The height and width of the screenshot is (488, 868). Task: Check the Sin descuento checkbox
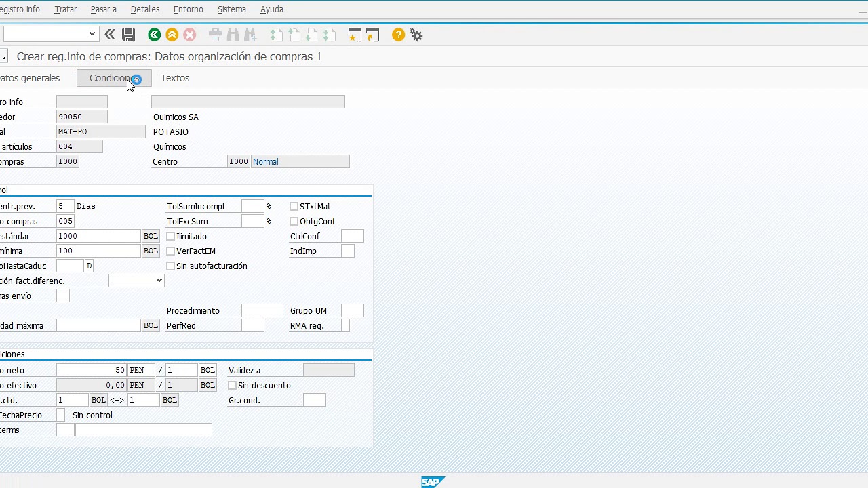(x=232, y=386)
